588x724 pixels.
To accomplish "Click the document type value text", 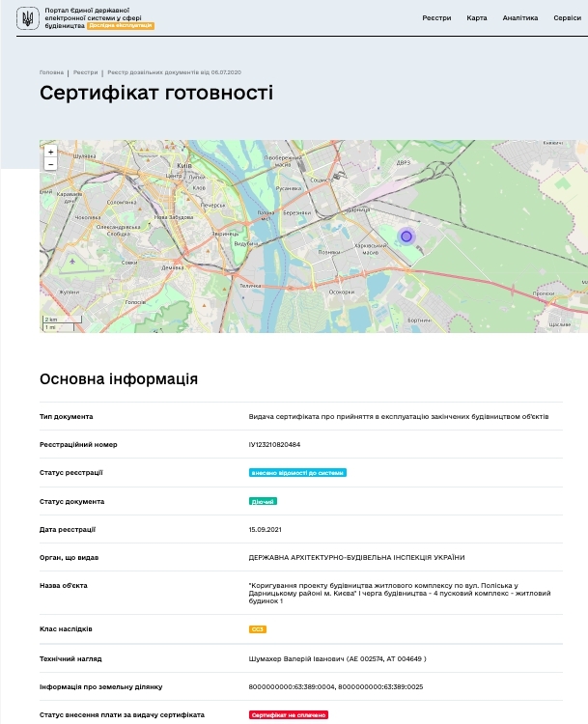I will click(399, 416).
